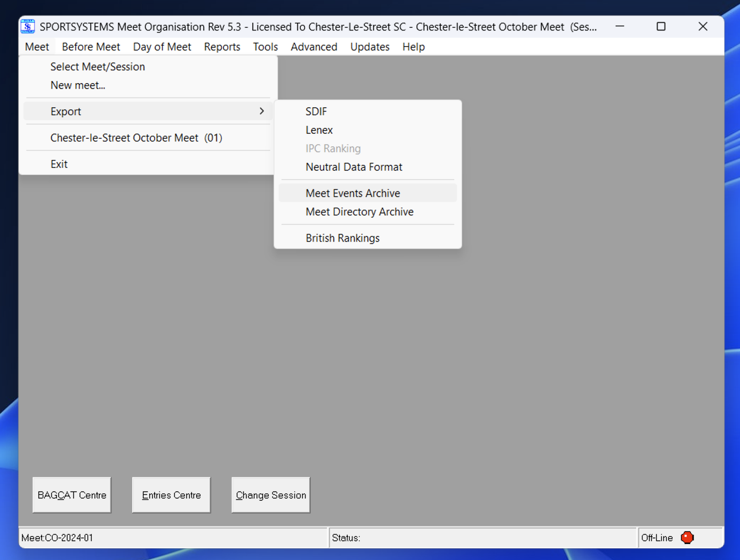The height and width of the screenshot is (560, 740).
Task: Click the IPC Ranking export option
Action: 368,148
